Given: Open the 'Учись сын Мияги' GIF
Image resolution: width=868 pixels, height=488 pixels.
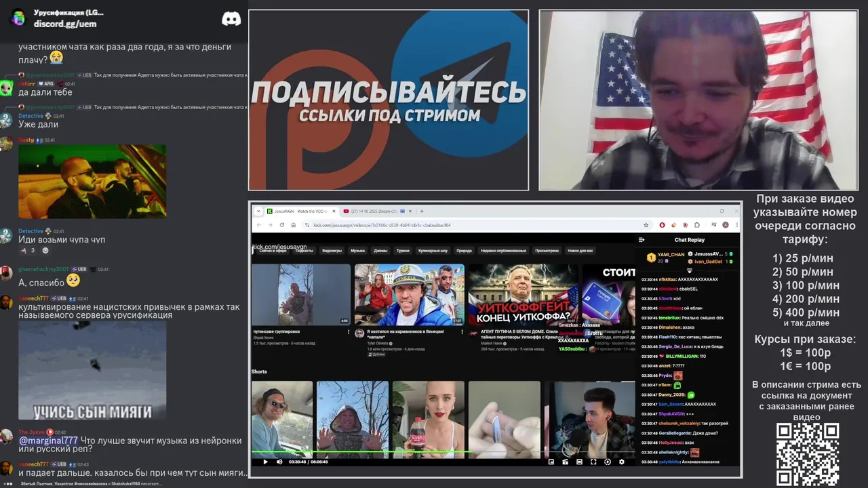Looking at the screenshot, I should click(x=92, y=370).
